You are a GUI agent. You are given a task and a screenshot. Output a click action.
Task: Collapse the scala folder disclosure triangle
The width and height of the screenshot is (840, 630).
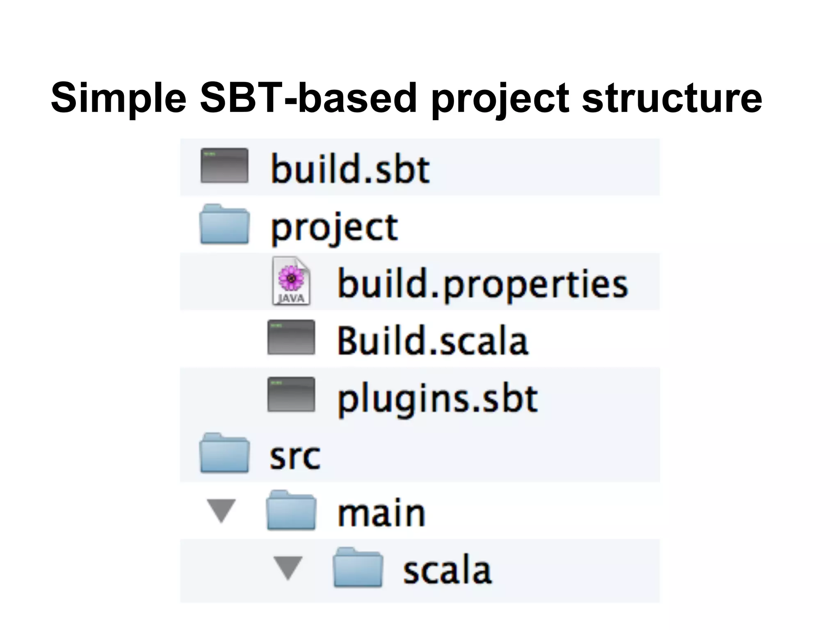click(288, 568)
